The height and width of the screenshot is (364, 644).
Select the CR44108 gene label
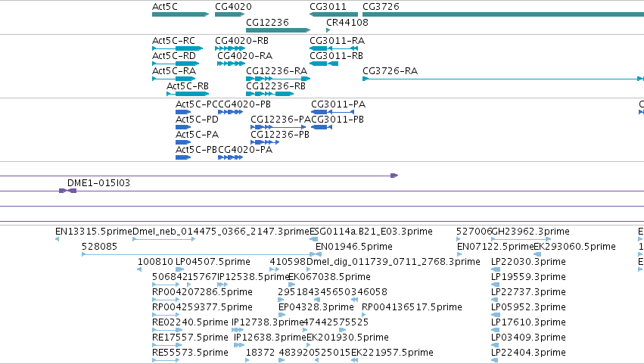click(x=347, y=22)
